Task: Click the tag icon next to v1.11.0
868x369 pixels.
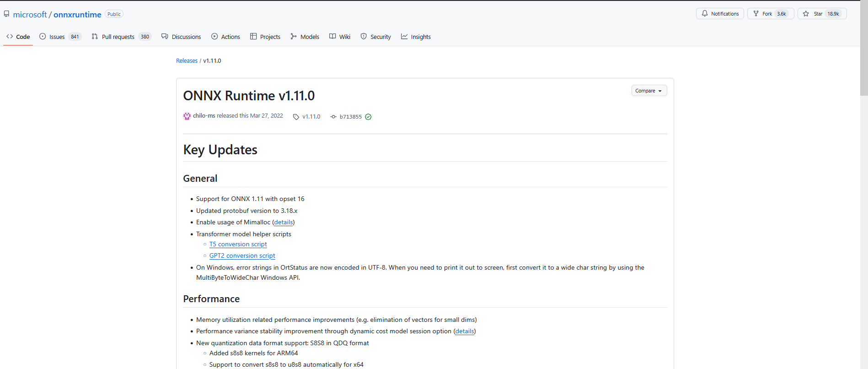Action: click(296, 117)
